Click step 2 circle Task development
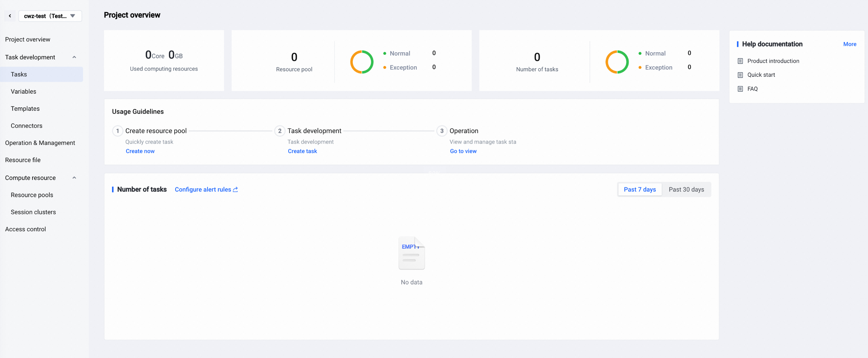Image resolution: width=868 pixels, height=358 pixels. tap(279, 131)
